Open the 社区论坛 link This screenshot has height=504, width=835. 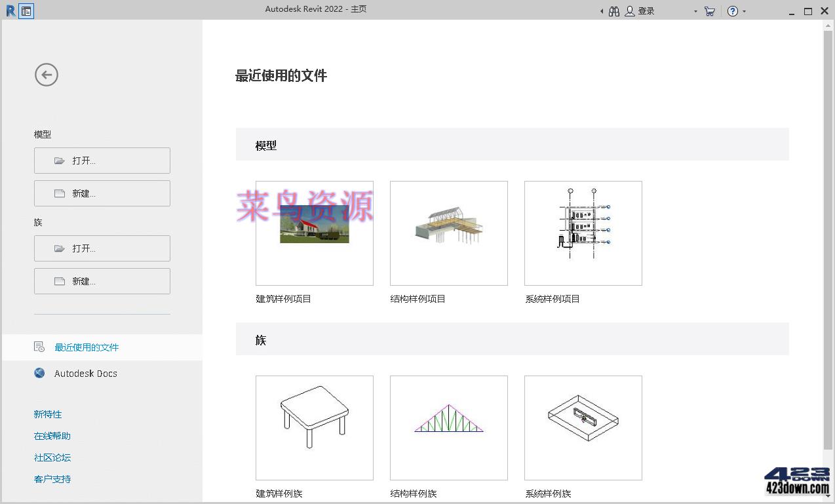pos(52,457)
